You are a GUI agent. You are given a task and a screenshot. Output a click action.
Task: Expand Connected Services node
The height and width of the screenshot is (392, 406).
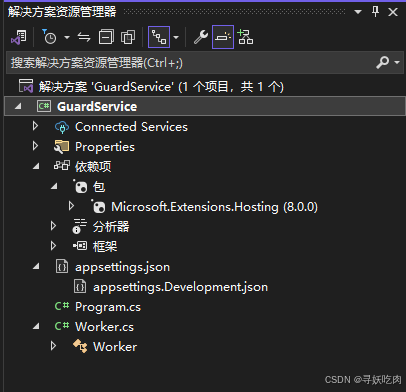35,126
